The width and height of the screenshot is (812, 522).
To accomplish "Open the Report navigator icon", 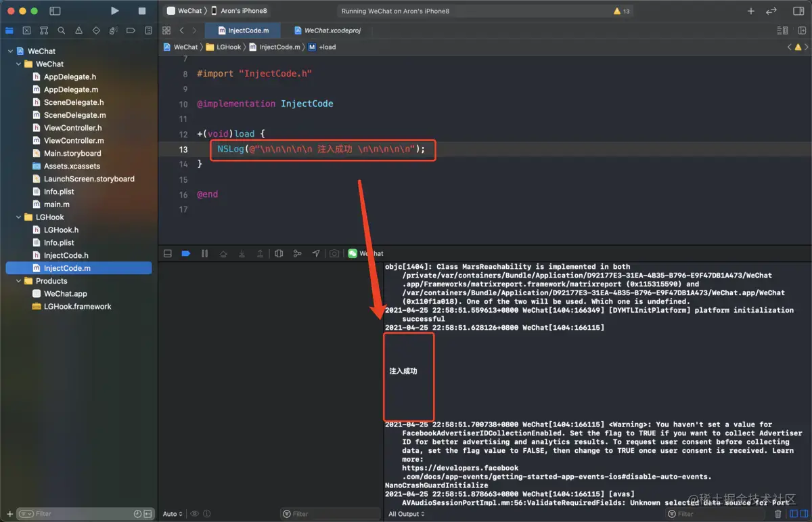I will click(x=149, y=30).
